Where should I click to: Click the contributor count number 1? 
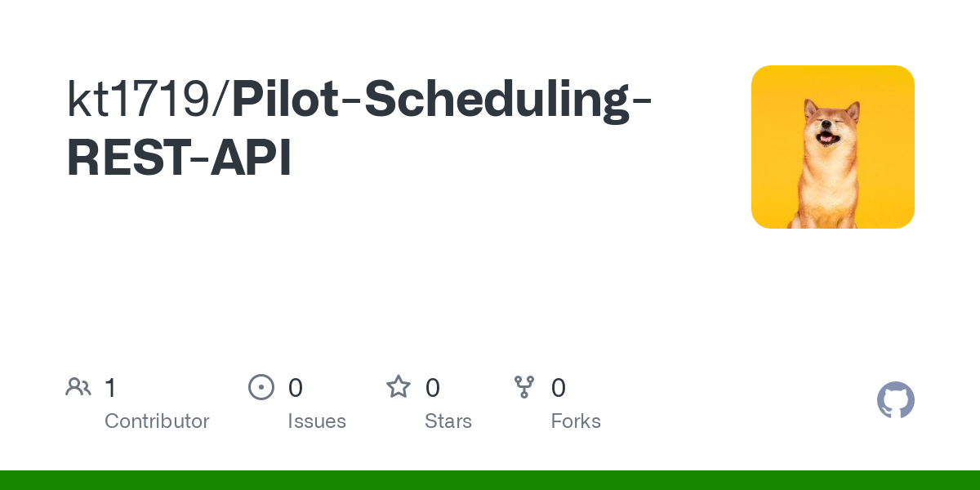(110, 388)
